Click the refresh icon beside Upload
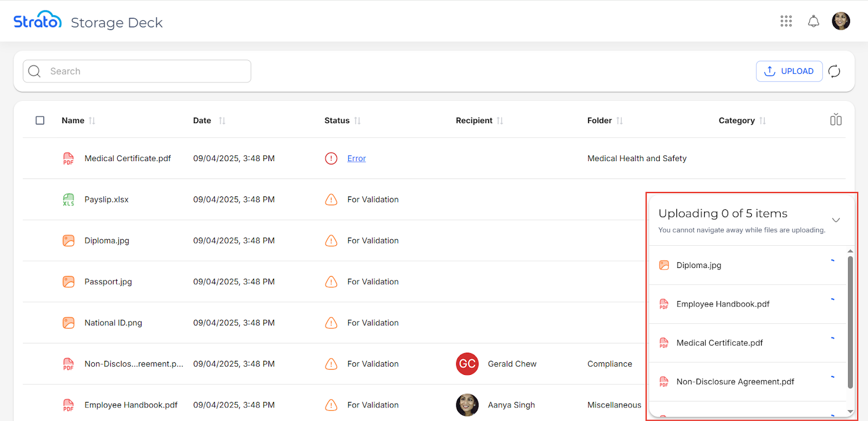Screen dimensions: 868x421 tap(834, 71)
